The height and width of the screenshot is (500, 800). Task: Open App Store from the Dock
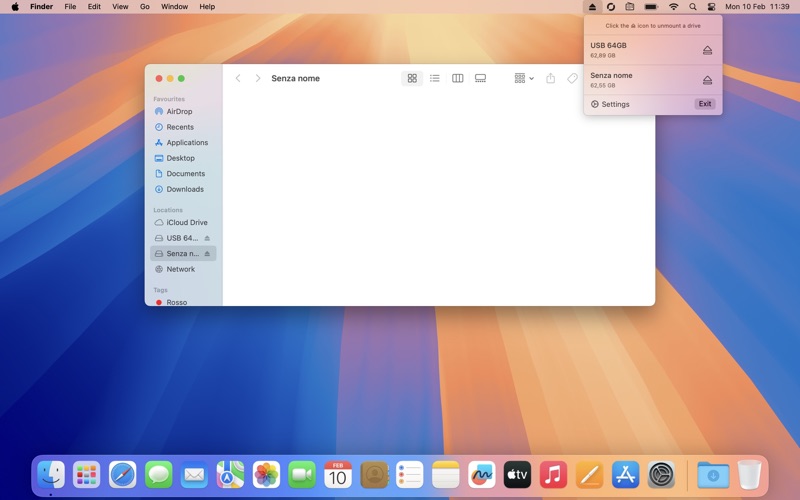coord(626,474)
